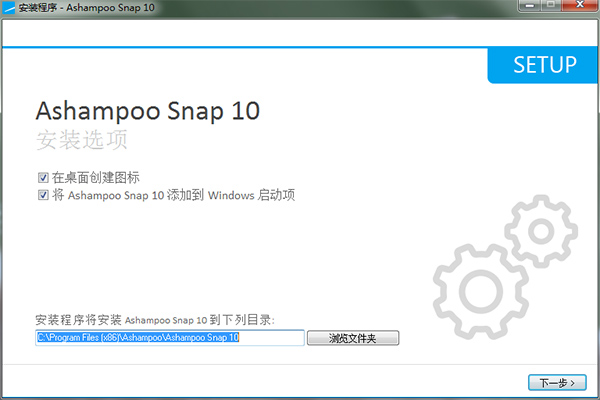This screenshot has width=600, height=400.
Task: Click the installation path input field
Action: click(x=170, y=338)
